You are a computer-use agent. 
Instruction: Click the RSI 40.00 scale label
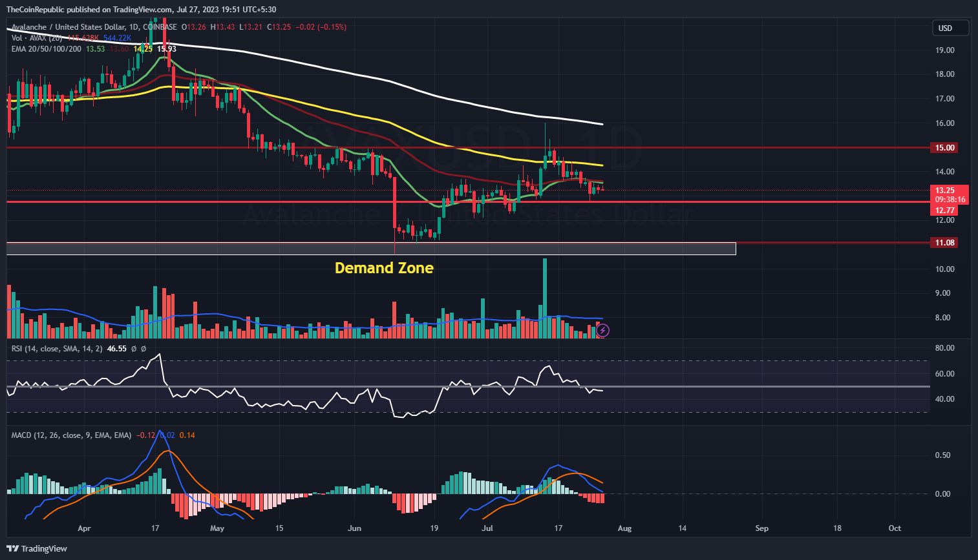[x=945, y=399]
